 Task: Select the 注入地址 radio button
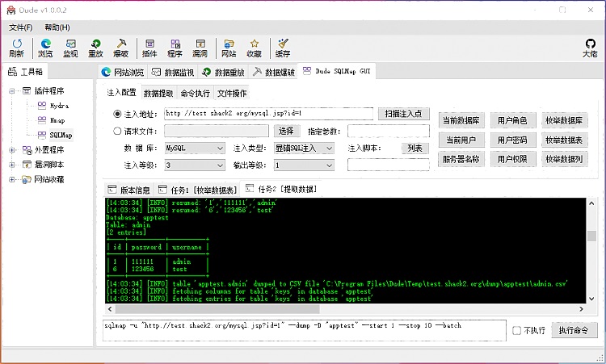pyautogui.click(x=117, y=114)
